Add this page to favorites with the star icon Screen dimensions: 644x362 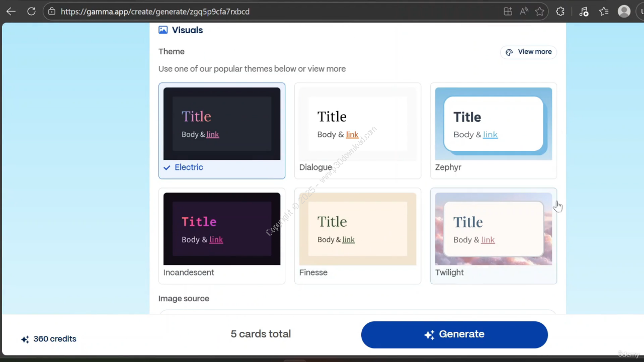pyautogui.click(x=539, y=12)
